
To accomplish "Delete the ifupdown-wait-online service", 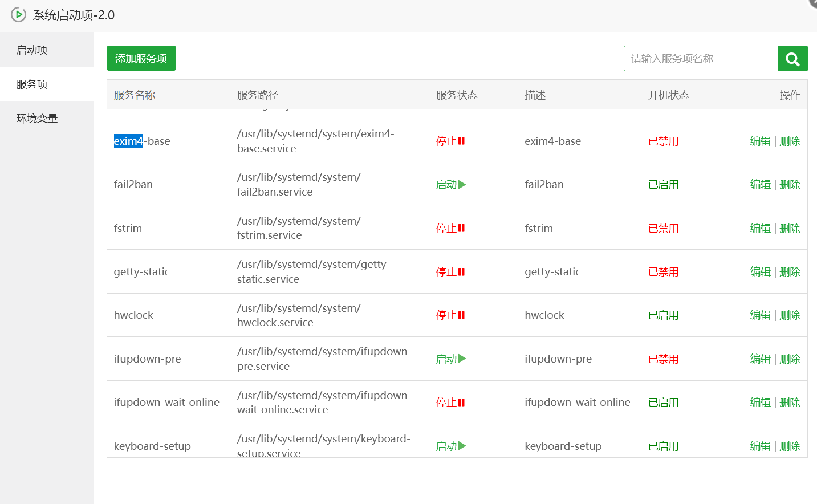I will click(790, 403).
